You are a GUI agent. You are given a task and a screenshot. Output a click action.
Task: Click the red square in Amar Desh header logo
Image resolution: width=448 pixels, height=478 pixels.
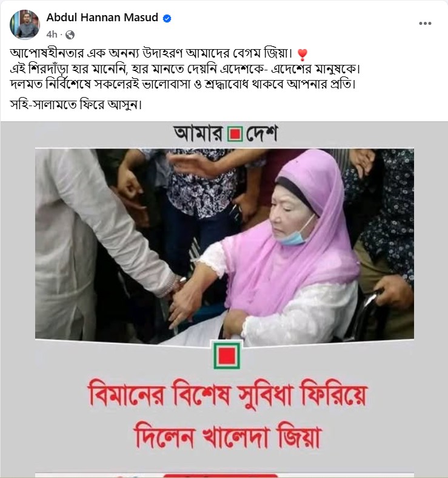tap(235, 134)
